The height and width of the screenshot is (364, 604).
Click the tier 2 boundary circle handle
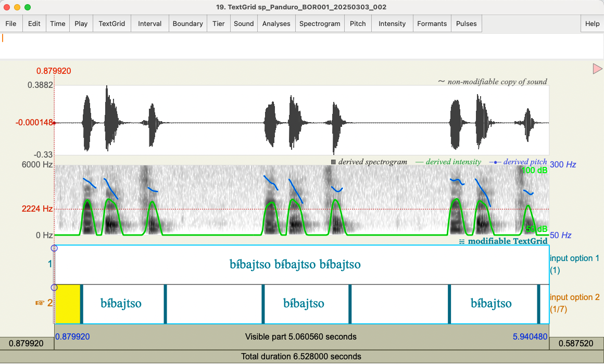[54, 288]
